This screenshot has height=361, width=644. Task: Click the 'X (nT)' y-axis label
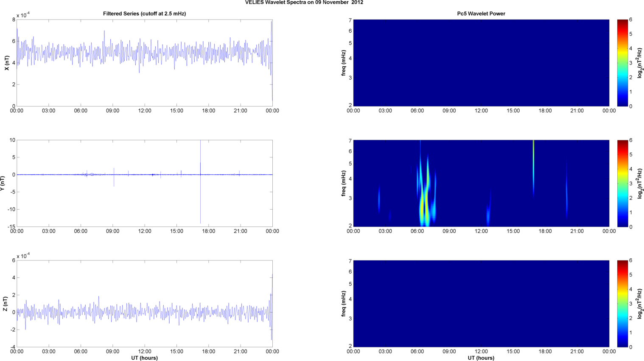pos(6,63)
